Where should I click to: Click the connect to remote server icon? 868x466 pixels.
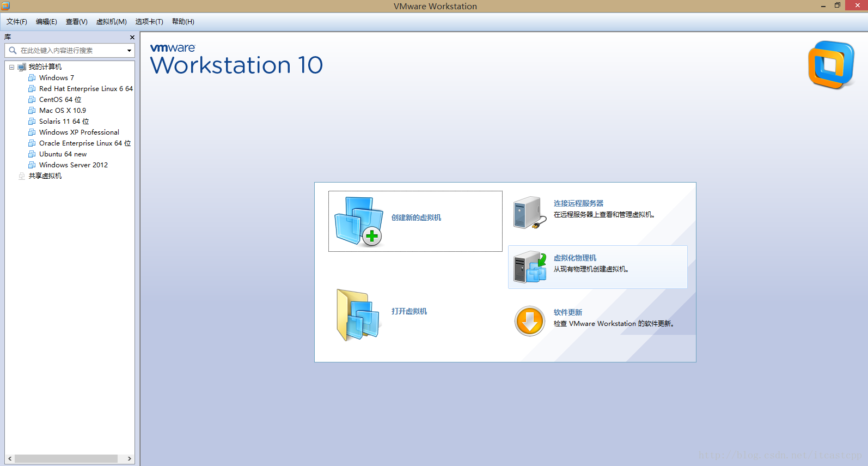coord(530,213)
